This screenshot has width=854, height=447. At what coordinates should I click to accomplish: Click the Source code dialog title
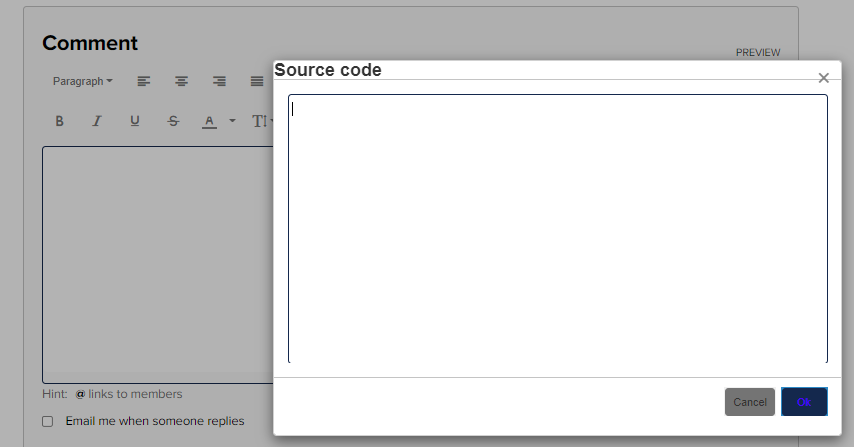(x=328, y=70)
